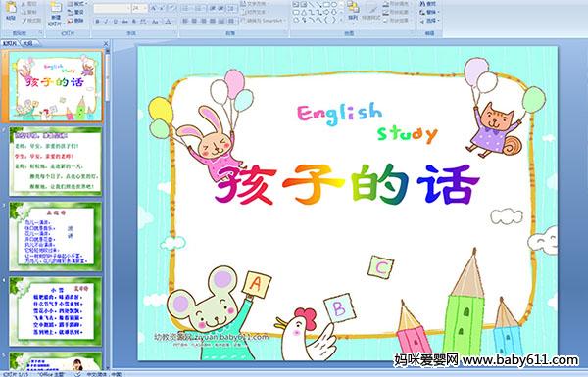The height and width of the screenshot is (377, 588).
Task: Open the character spacing AV button
Action: click(x=144, y=22)
